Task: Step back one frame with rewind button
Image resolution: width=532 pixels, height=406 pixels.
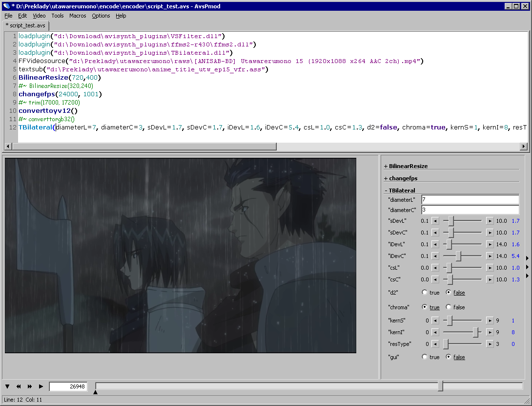Action: (x=19, y=386)
